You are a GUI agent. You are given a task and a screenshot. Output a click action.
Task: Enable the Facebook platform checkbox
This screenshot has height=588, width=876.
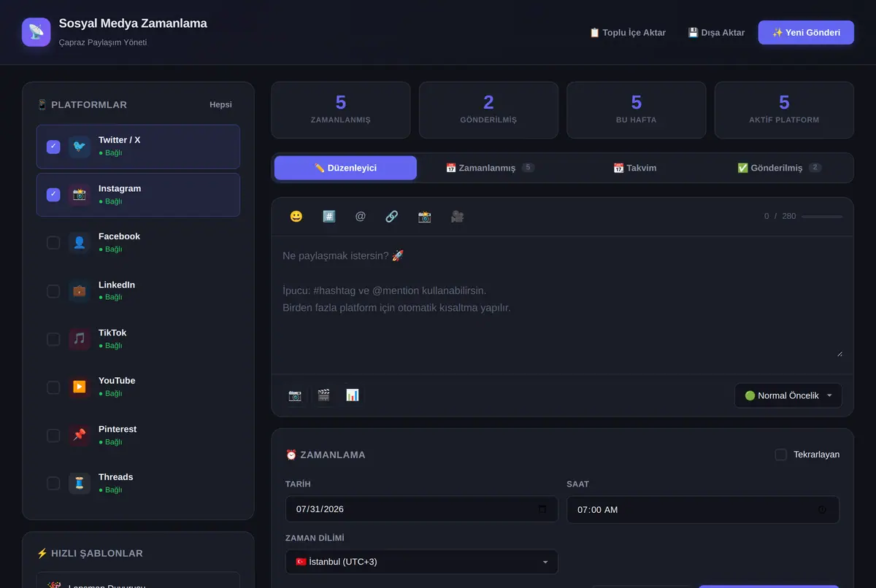(53, 243)
